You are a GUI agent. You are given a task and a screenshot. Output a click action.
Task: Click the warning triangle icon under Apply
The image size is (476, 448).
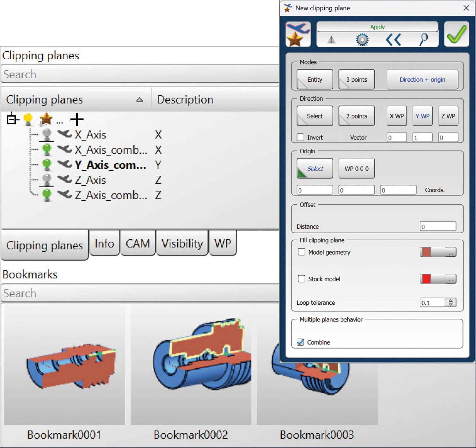click(x=331, y=40)
